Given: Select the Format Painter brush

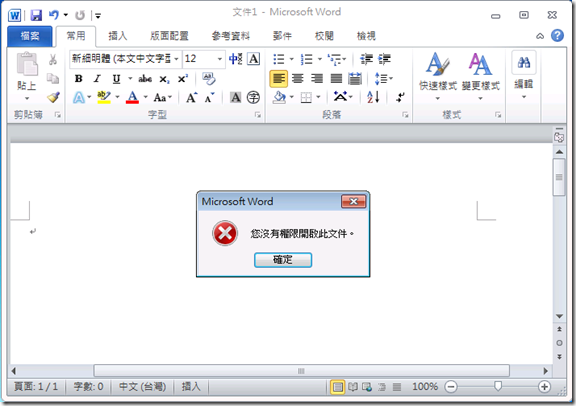Looking at the screenshot, I should tap(53, 97).
